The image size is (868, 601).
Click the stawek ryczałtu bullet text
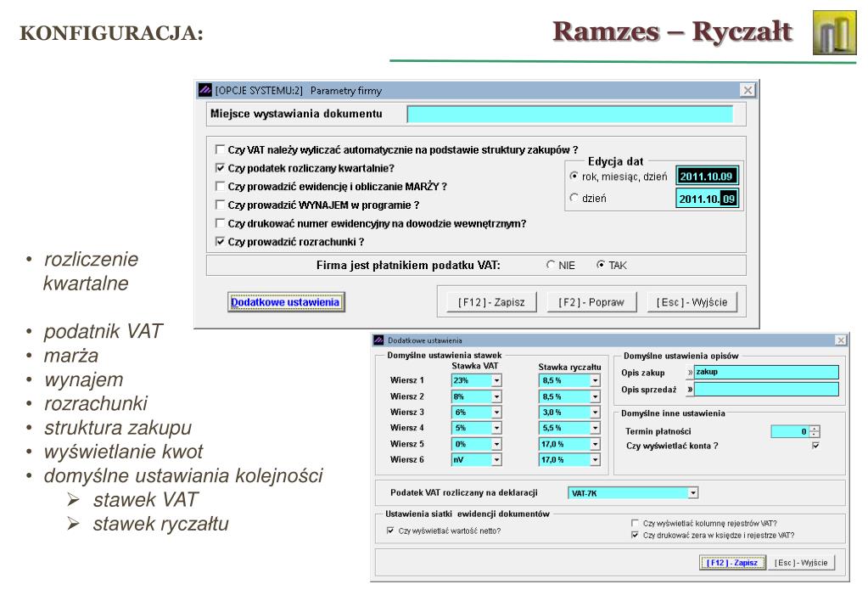click(x=160, y=524)
